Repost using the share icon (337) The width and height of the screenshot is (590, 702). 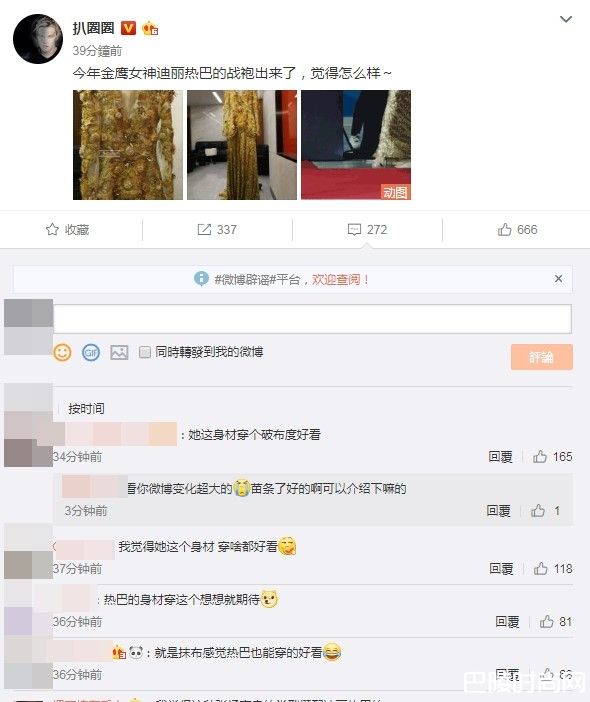[x=204, y=230]
